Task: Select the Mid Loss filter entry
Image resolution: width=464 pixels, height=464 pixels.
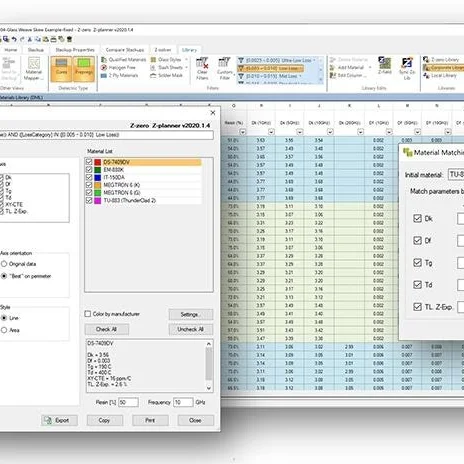Action: [270, 76]
